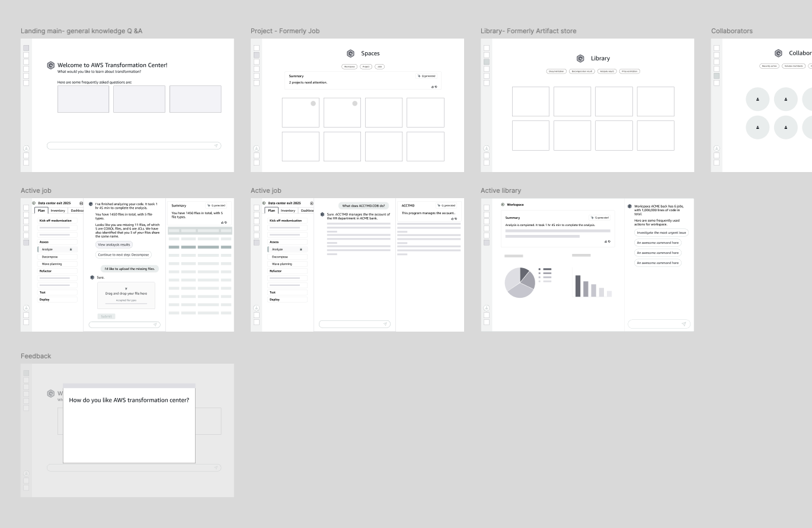Image resolution: width=812 pixels, height=528 pixels.
Task: Click Investigate the most urgent issue button
Action: [x=661, y=233]
